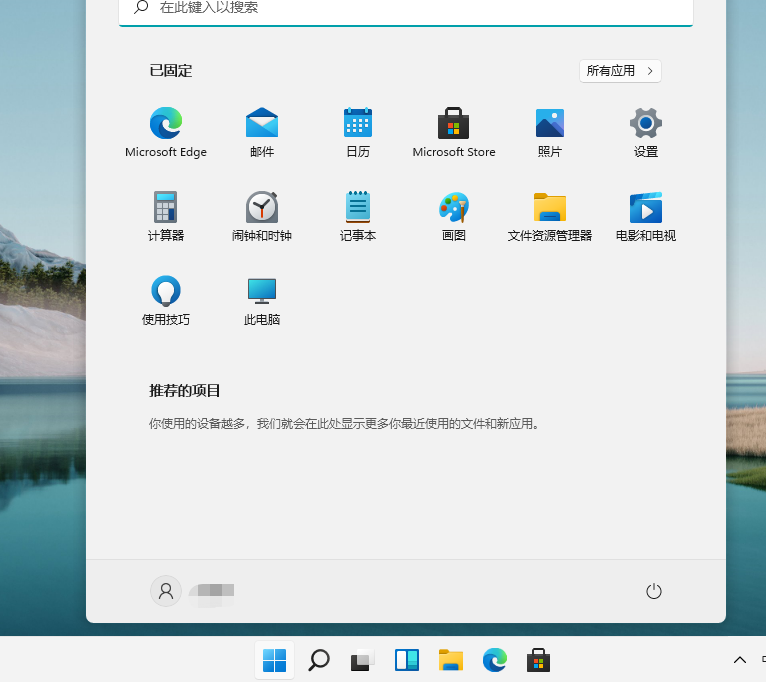This screenshot has width=766, height=682.
Task: Launch the 计算器 (Calculator) app
Action: [x=166, y=208]
